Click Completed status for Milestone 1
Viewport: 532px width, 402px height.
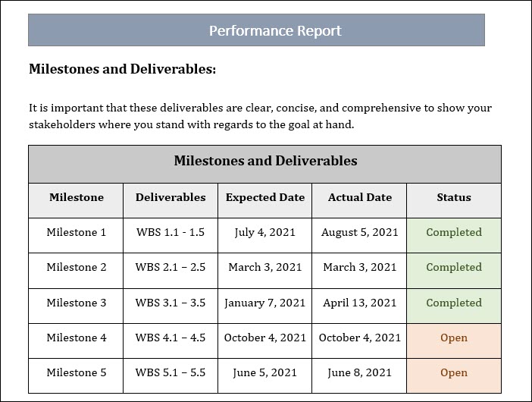click(454, 235)
